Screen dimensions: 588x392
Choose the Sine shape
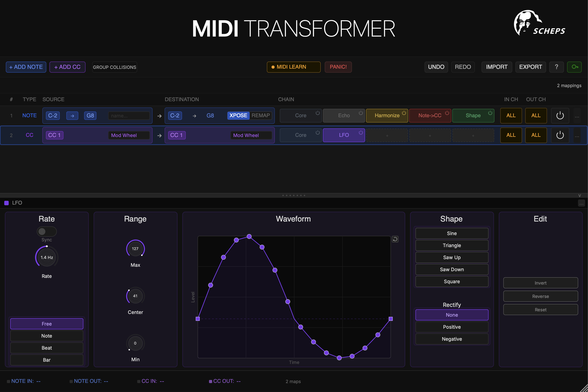452,233
